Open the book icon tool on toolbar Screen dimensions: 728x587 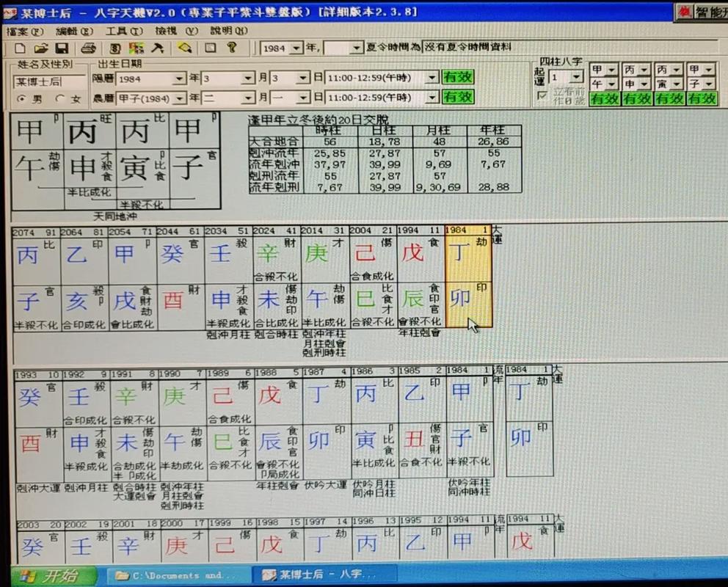[115, 47]
